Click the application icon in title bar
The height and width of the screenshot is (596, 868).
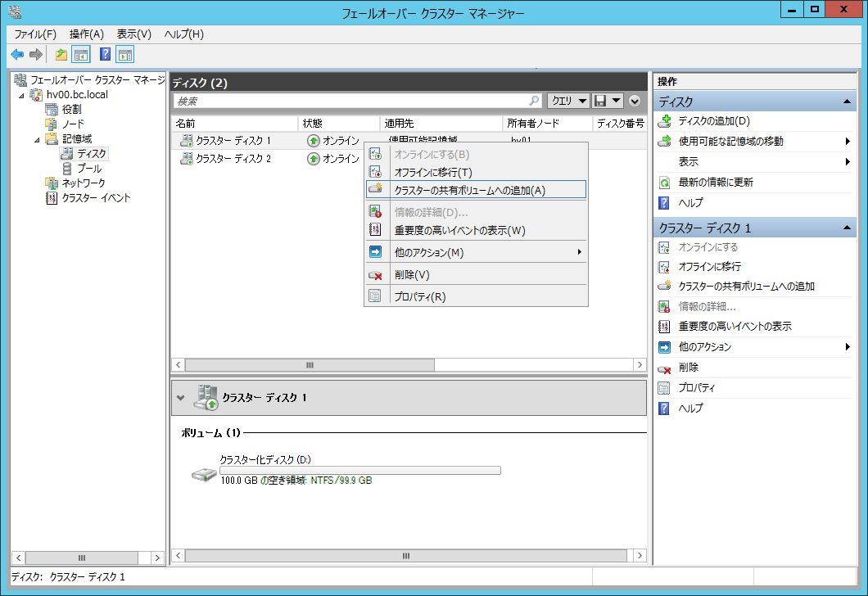(x=15, y=11)
